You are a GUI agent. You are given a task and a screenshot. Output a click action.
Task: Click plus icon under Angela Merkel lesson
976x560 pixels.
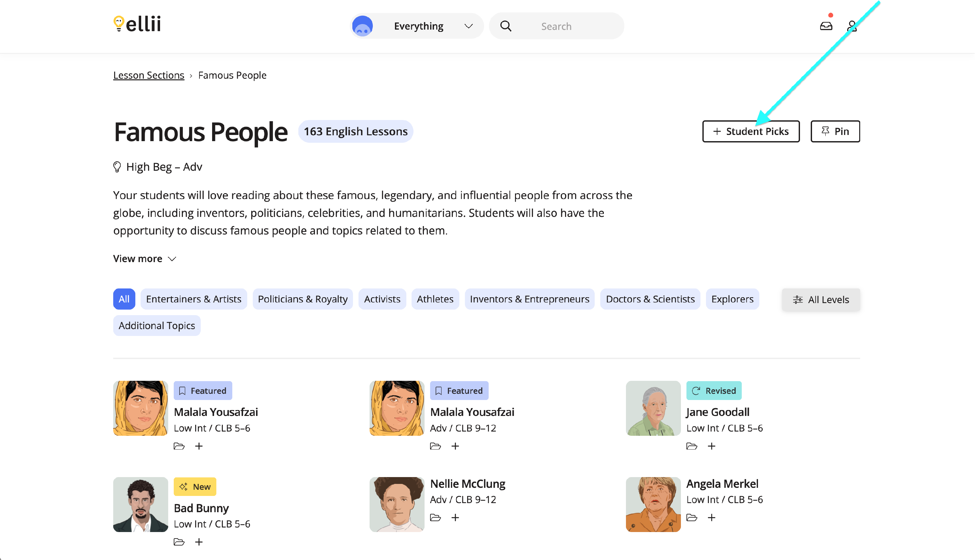pyautogui.click(x=712, y=518)
